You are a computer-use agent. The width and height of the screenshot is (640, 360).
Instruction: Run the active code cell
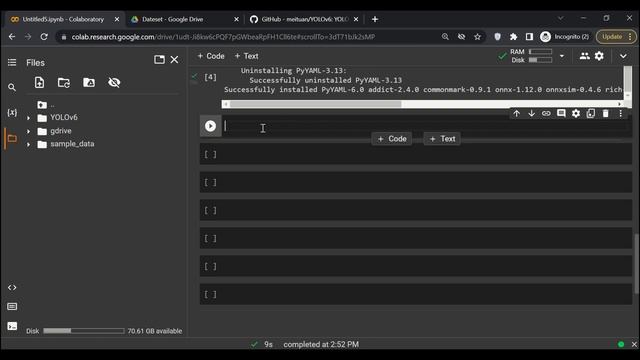click(210, 126)
